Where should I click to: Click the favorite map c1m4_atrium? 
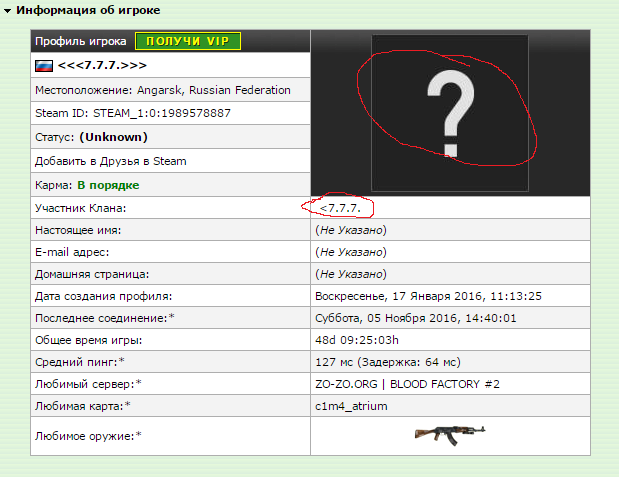(350, 405)
